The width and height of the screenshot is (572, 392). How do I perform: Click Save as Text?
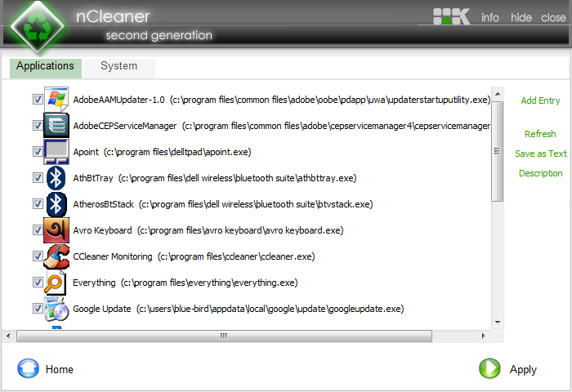(x=541, y=154)
